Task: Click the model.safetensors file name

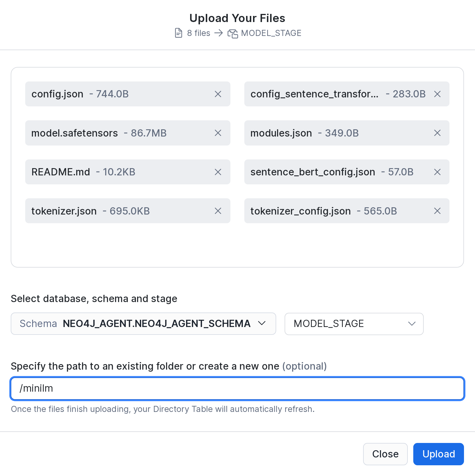Action: 74,133
